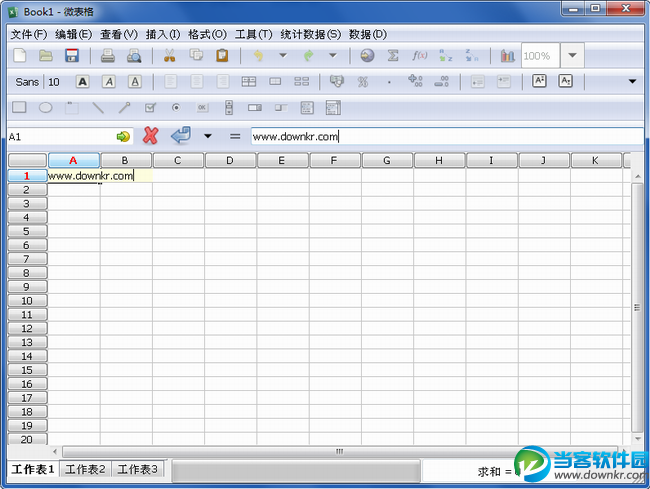Insert a chart with the bar chart icon
This screenshot has width=650, height=489.
507,55
